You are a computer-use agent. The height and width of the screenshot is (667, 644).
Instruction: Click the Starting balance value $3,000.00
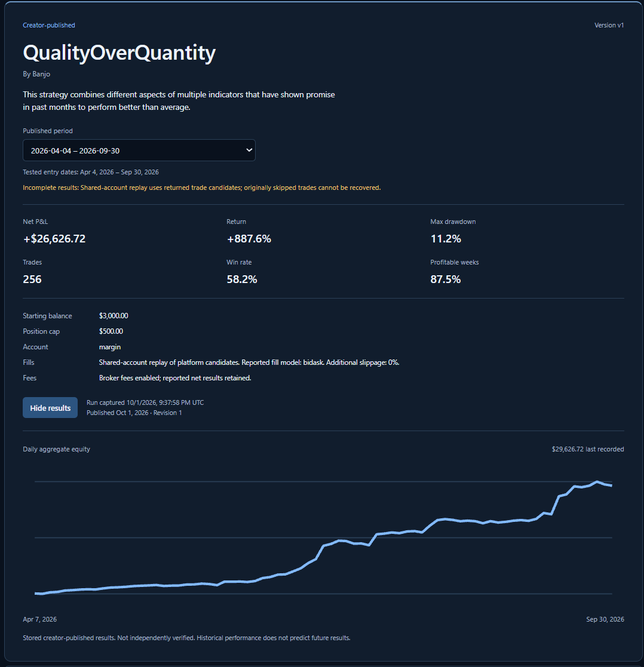(114, 316)
